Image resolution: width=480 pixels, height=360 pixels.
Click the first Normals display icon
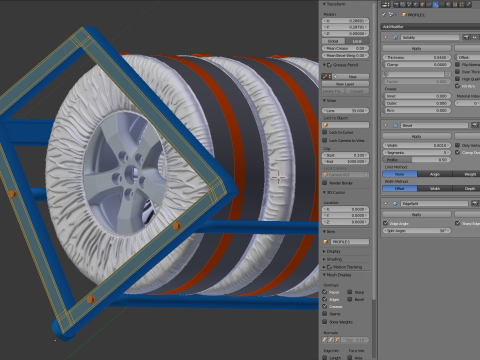pos(324,340)
